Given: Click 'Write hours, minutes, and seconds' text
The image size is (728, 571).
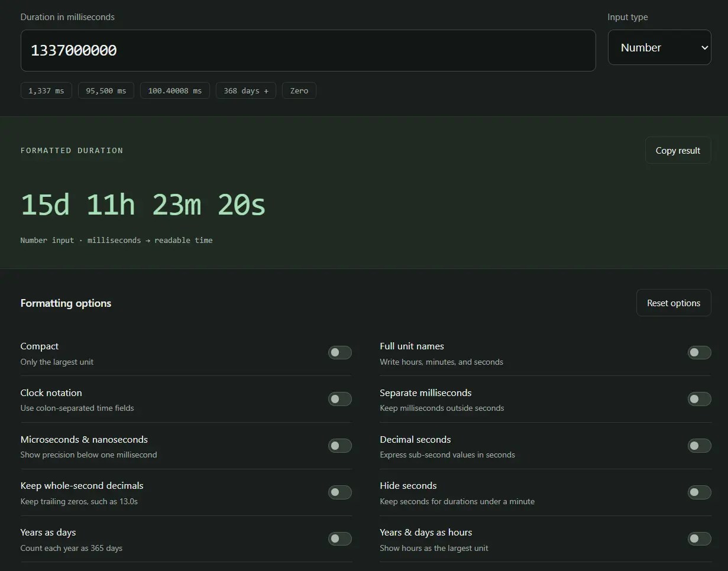Looking at the screenshot, I should (x=441, y=362).
